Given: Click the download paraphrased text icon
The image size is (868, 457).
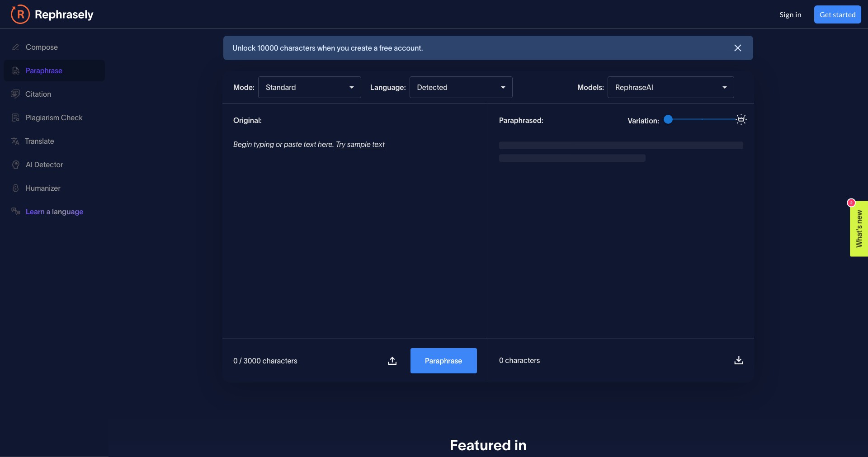Looking at the screenshot, I should pos(739,360).
